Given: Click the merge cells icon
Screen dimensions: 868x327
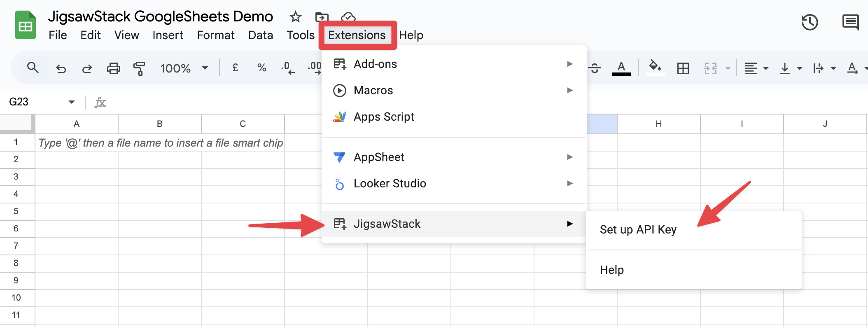Looking at the screenshot, I should (711, 68).
